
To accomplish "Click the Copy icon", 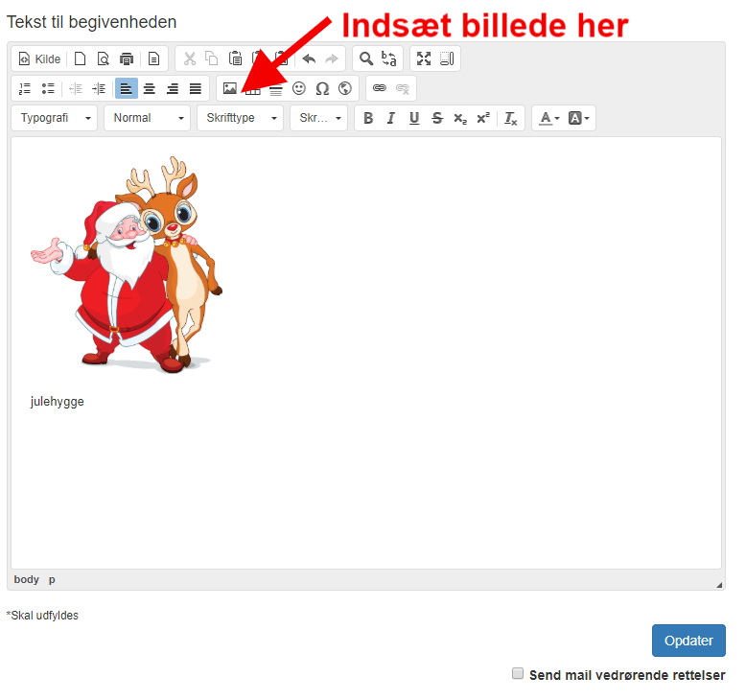I will pyautogui.click(x=212, y=59).
